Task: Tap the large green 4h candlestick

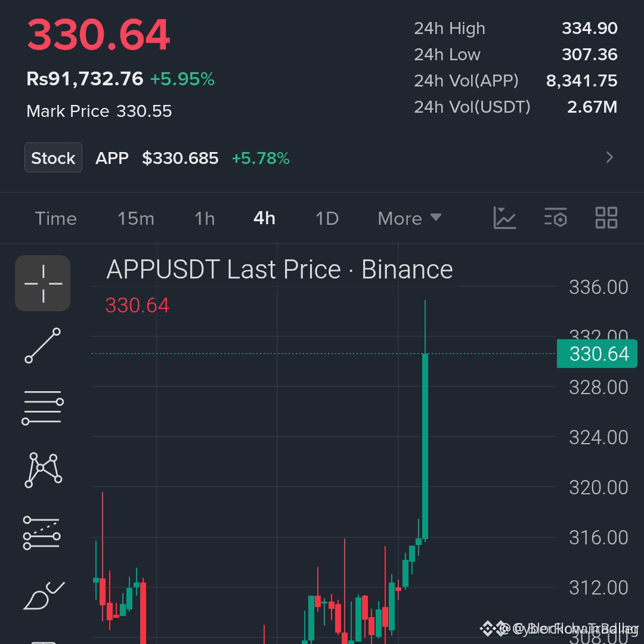Action: coord(425,445)
